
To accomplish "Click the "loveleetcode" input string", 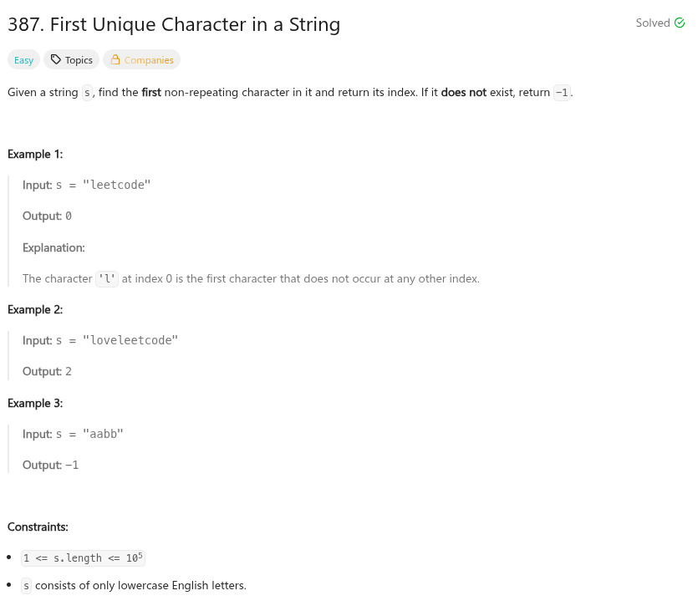I will coord(130,340).
